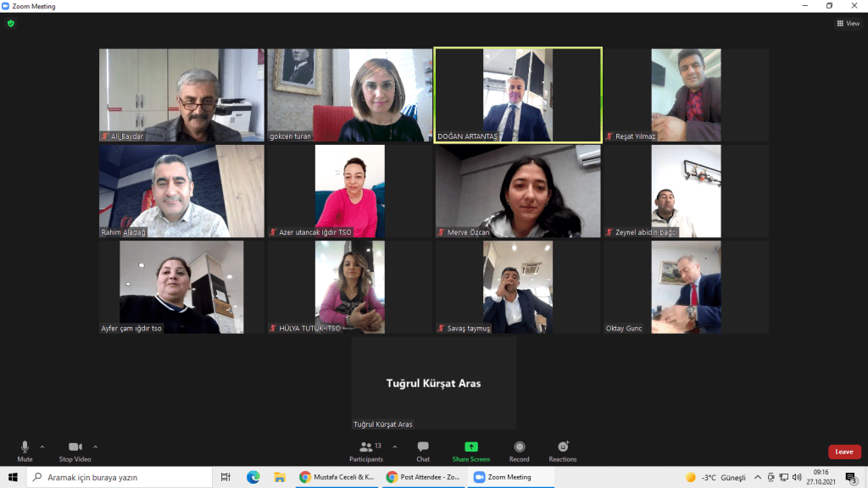Open the View layout menu
Image resolution: width=868 pixels, height=488 pixels.
[848, 23]
